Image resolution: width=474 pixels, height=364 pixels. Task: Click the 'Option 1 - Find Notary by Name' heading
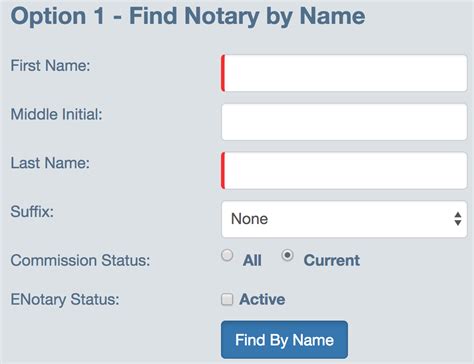(188, 16)
